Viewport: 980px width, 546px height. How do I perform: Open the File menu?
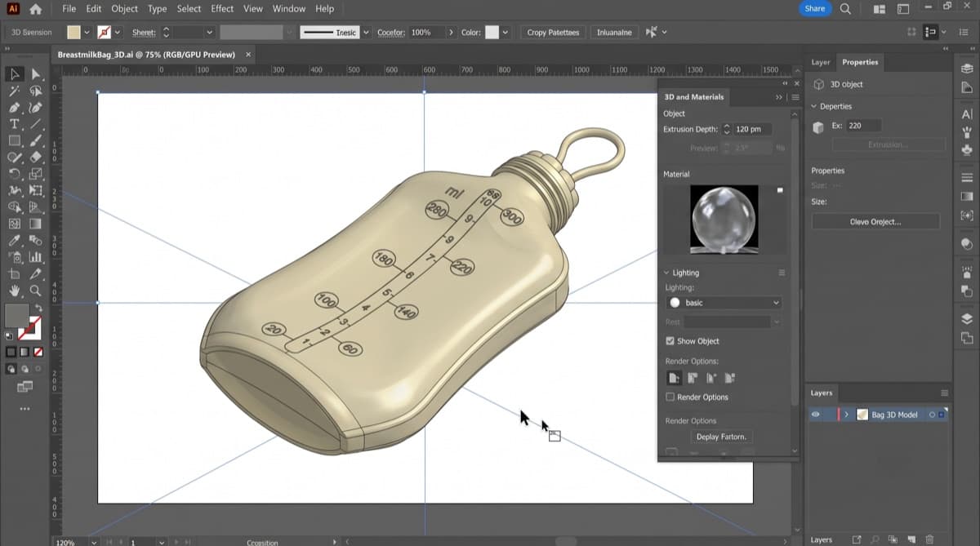[69, 9]
